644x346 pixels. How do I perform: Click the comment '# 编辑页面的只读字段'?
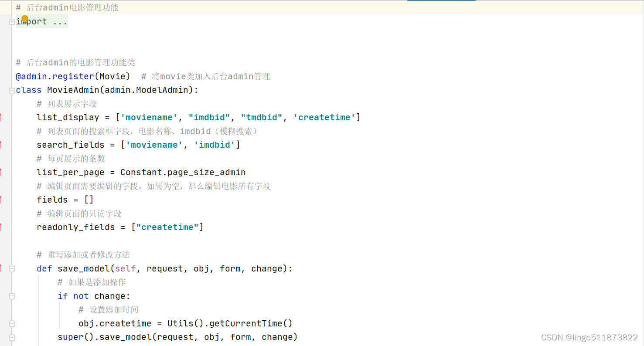coord(79,214)
